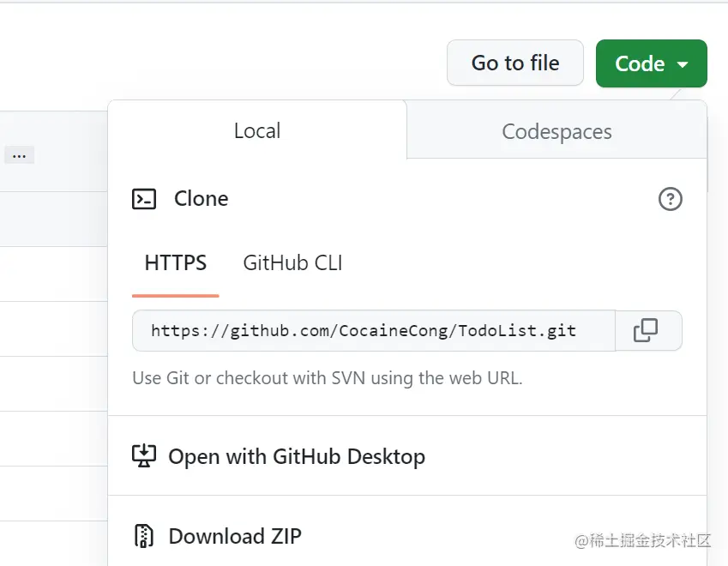Copy the clone URL to clipboard
Screen dimensions: 728x566
(648, 330)
